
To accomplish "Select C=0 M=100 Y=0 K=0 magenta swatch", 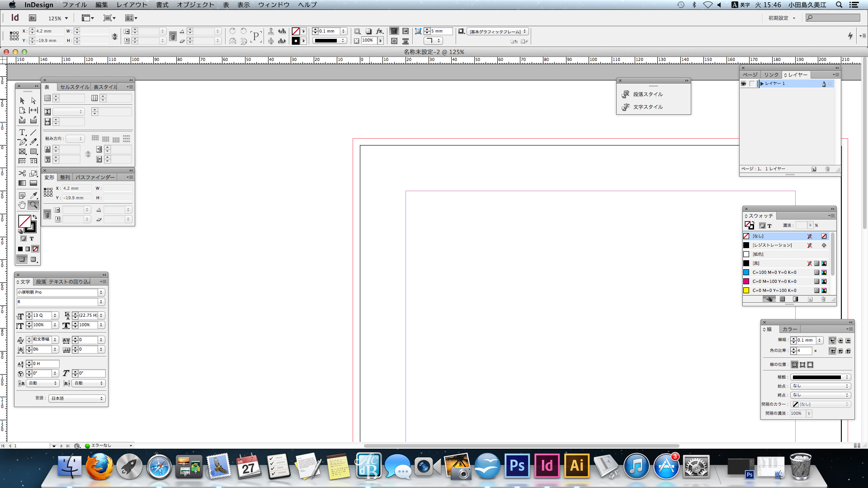I will (785, 282).
